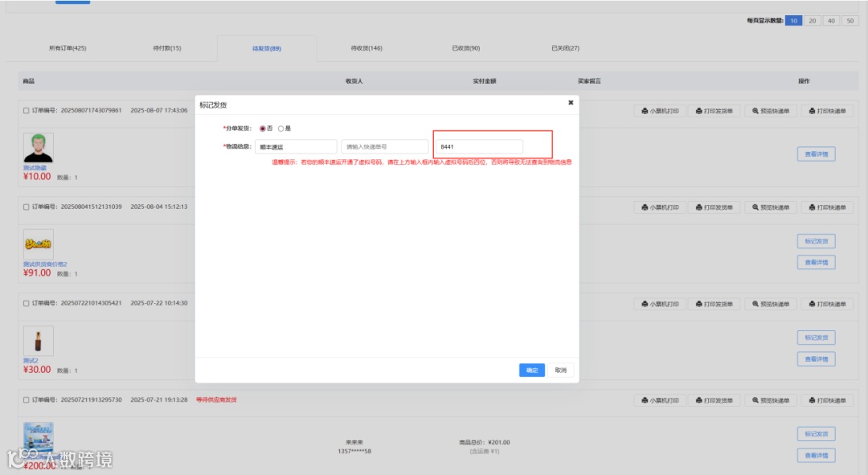This screenshot has width=868, height=475.
Task: Open 查看详情 for order 202507211913295730
Action: [817, 456]
